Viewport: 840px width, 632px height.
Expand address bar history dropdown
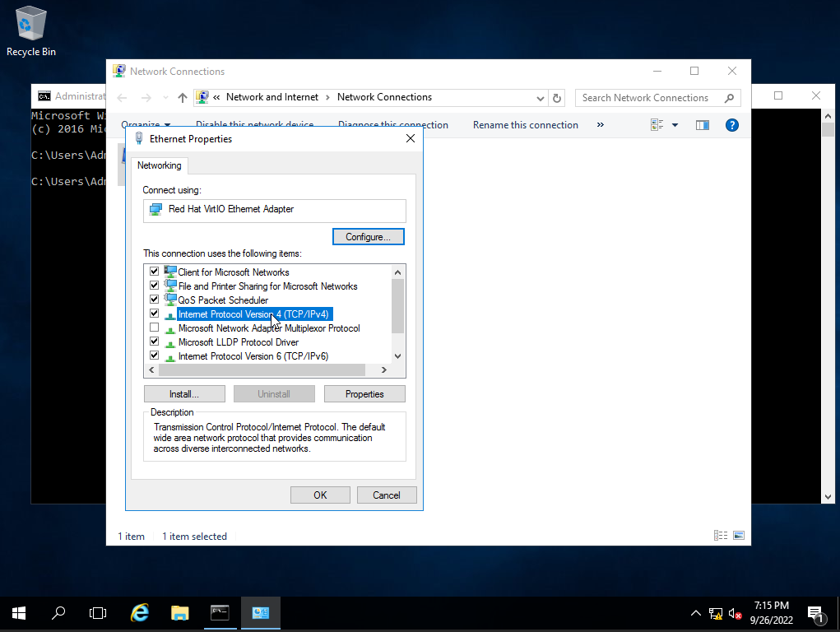(x=540, y=98)
